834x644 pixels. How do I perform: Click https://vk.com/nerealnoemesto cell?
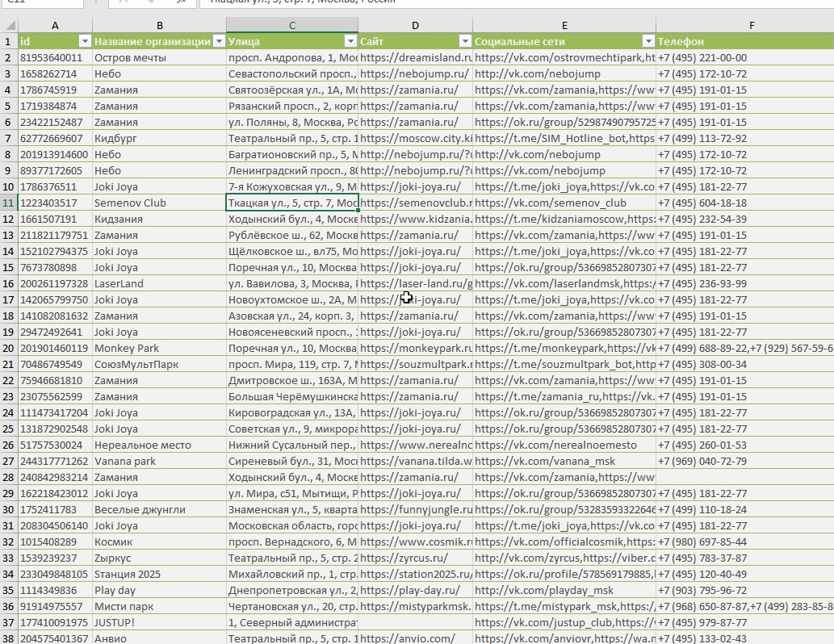point(564,445)
